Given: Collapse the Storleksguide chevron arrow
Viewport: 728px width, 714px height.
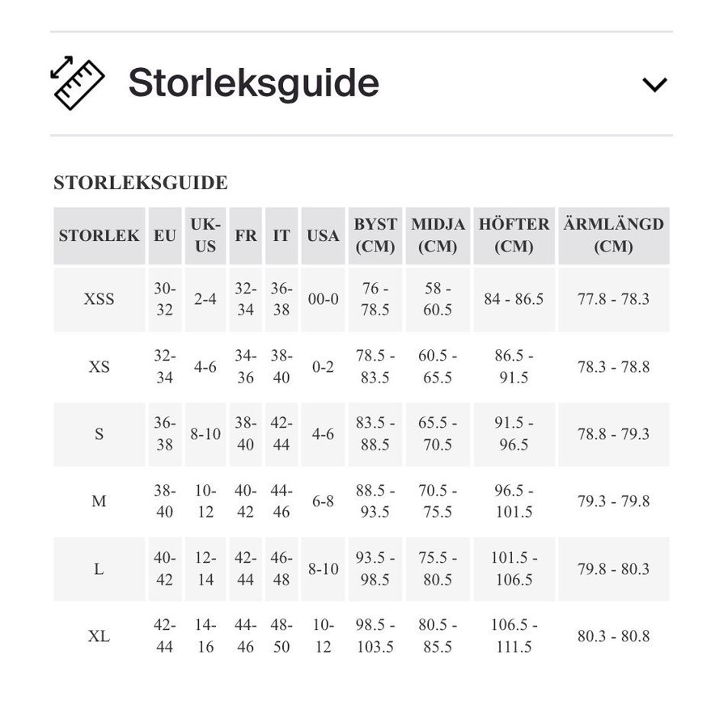Looking at the screenshot, I should coord(654,84).
